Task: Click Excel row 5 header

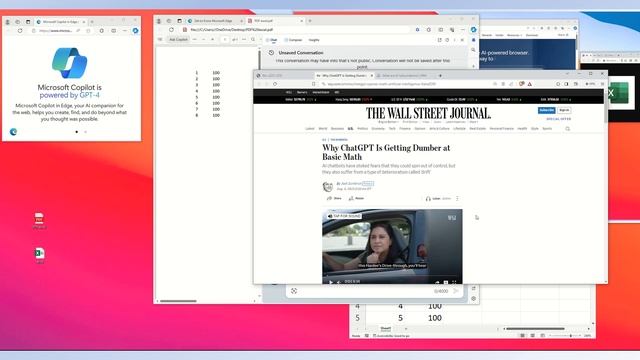Action: click(x=358, y=318)
